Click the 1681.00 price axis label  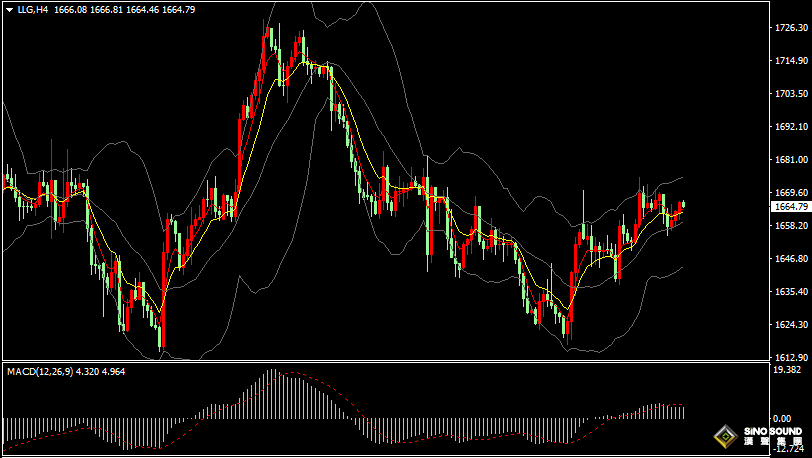(791, 160)
